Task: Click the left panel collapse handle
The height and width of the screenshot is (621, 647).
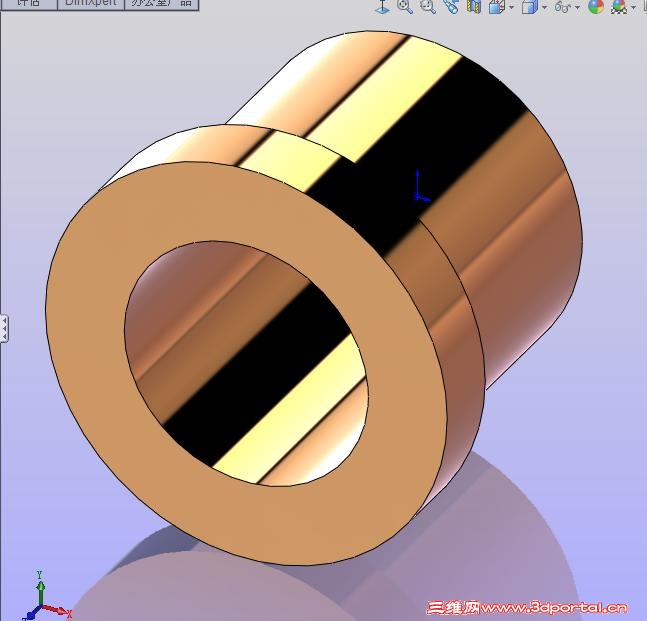Action: pos(4,329)
